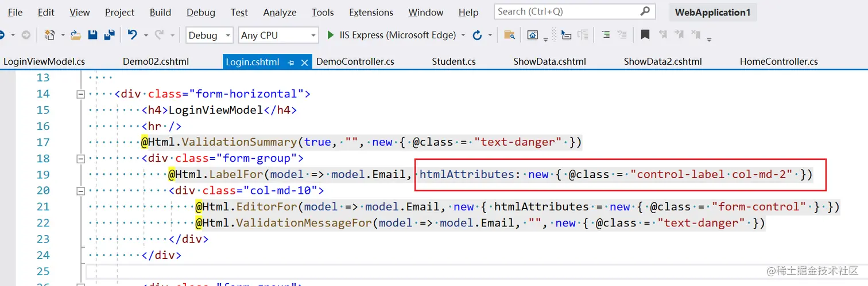Viewport: 868px width, 286px height.
Task: Open the Debug menu
Action: point(201,12)
